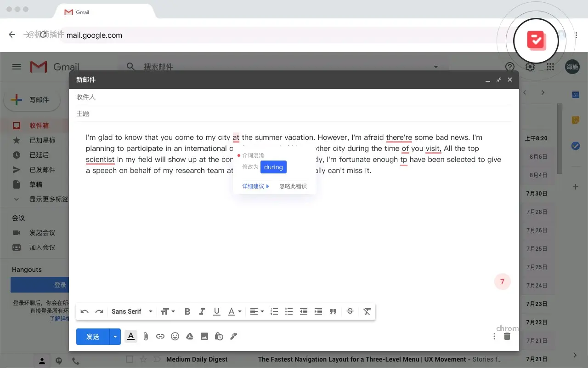The width and height of the screenshot is (588, 368).
Task: Open the Sans Serif font dropdown
Action: click(132, 311)
